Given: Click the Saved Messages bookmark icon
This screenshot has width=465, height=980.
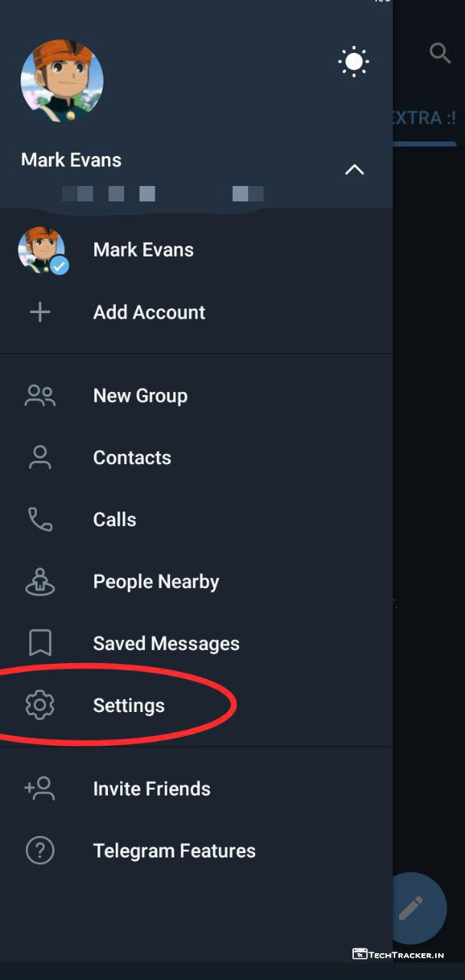Looking at the screenshot, I should (40, 644).
